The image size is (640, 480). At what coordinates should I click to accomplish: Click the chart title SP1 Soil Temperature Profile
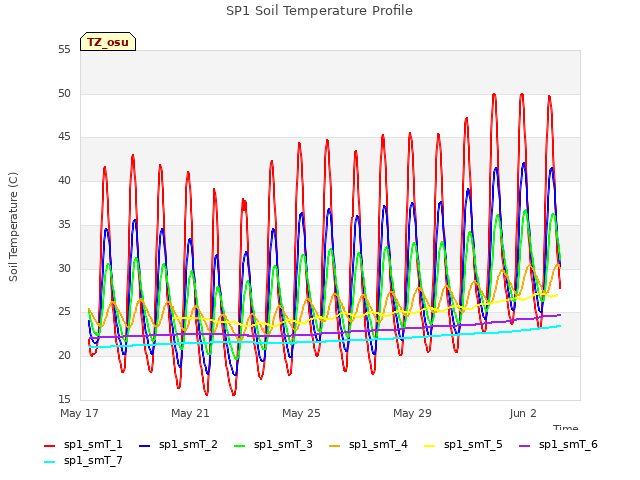319,11
